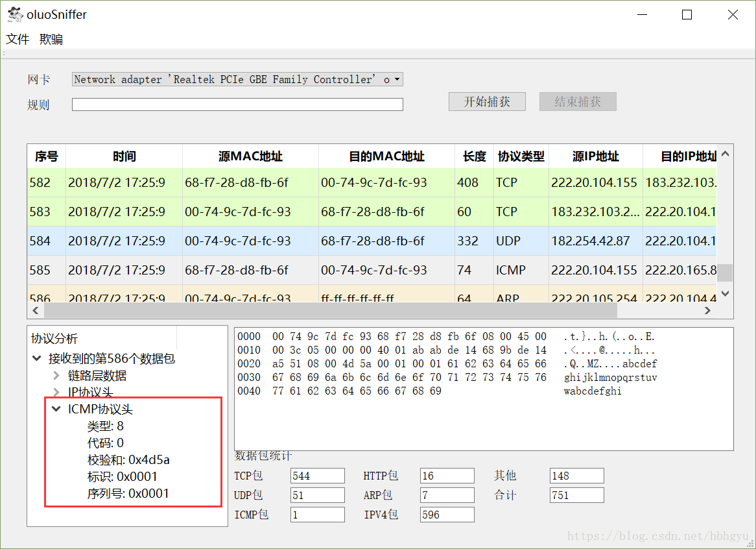Click source IP 182.254.42.87 cell
The width and height of the screenshot is (756, 549).
coord(595,241)
